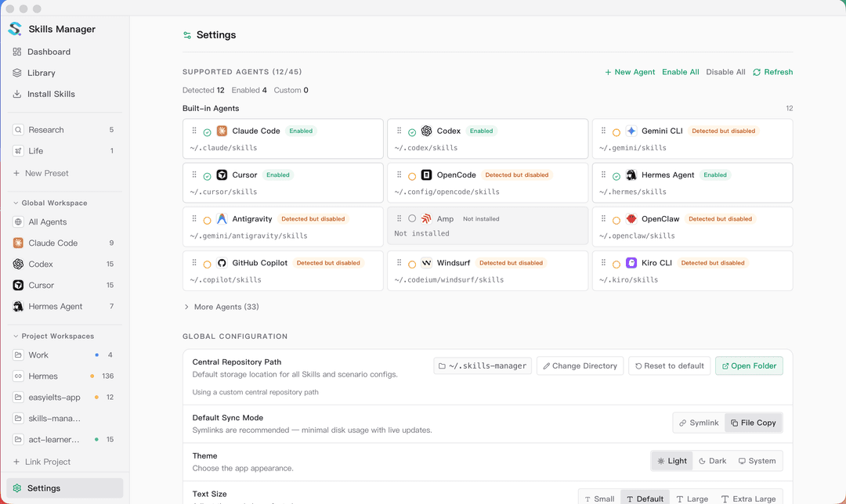Viewport: 846px width, 504px height.
Task: Click the Windsurf agent logo
Action: click(427, 263)
